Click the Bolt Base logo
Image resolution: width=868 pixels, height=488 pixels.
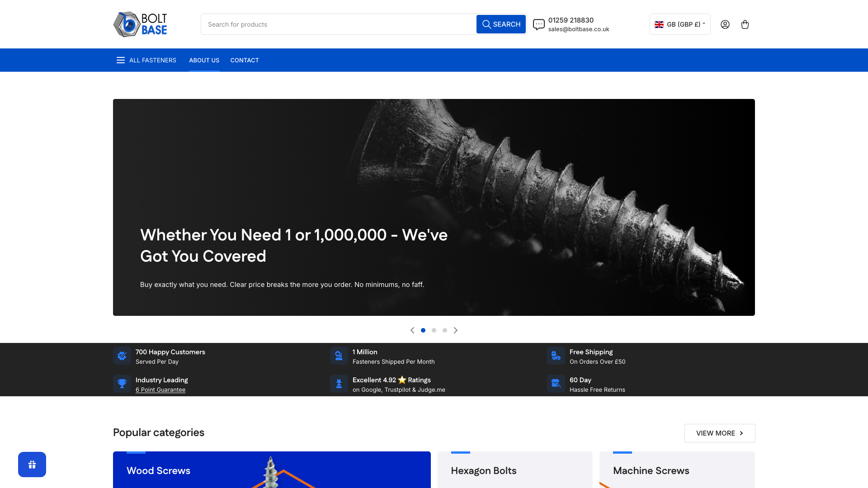click(140, 24)
